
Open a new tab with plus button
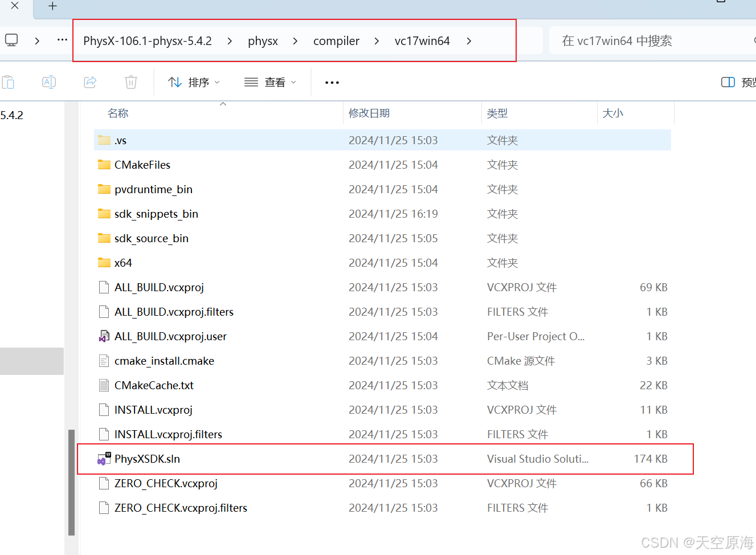pyautogui.click(x=52, y=6)
